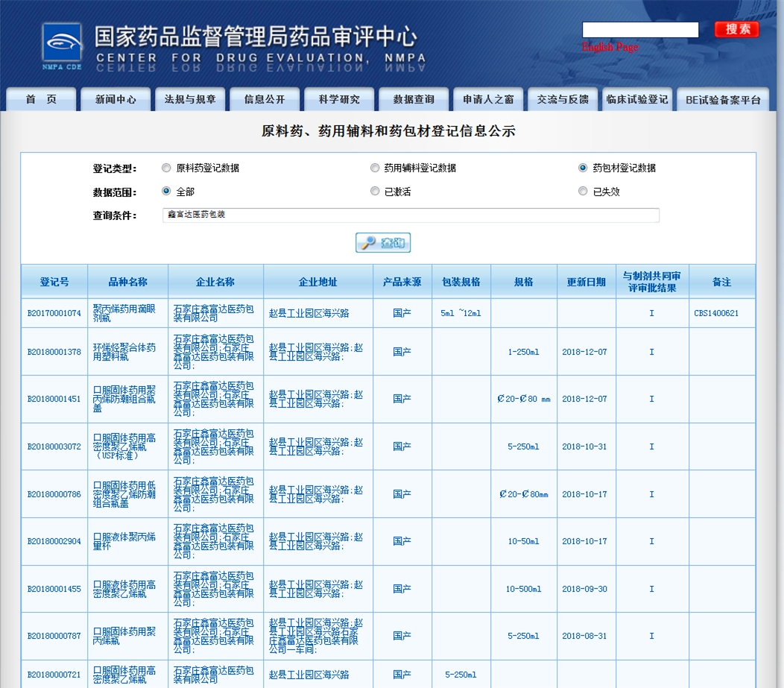The height and width of the screenshot is (688, 784).
Task: Focus the 查询条件 query text field
Action: click(411, 215)
